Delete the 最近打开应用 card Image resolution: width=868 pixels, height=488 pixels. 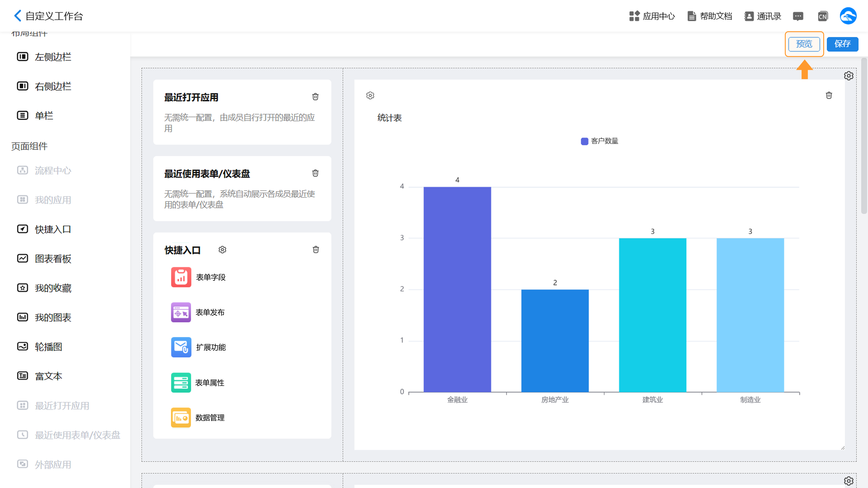[315, 97]
